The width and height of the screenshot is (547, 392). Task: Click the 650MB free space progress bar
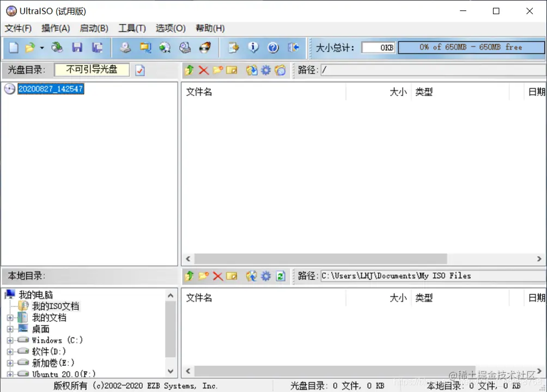[471, 47]
